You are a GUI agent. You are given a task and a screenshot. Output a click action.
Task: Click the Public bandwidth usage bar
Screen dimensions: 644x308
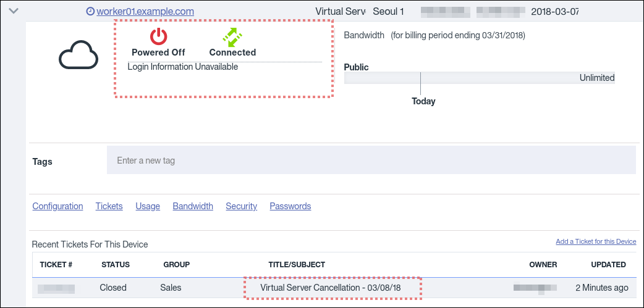(479, 78)
